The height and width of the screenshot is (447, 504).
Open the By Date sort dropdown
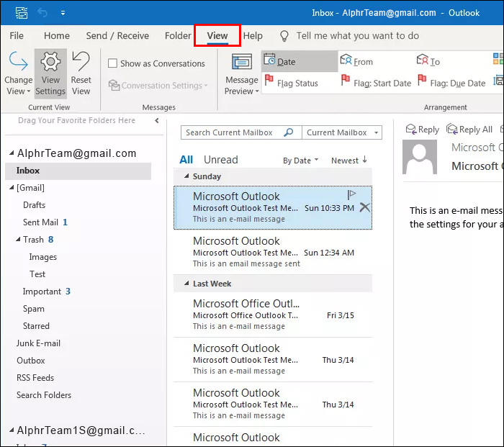tap(300, 161)
